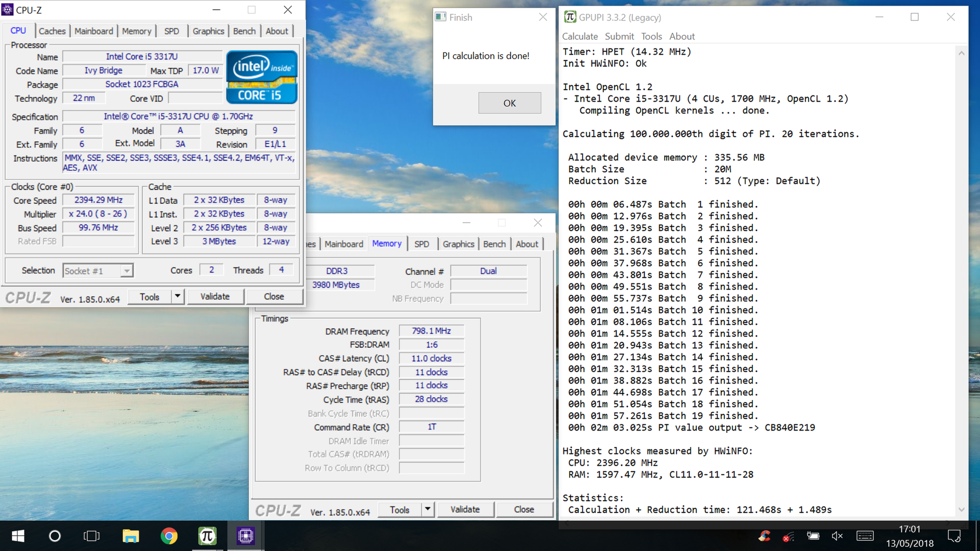Click the CCleaner tray icon
This screenshot has height=551, width=980.
765,536
